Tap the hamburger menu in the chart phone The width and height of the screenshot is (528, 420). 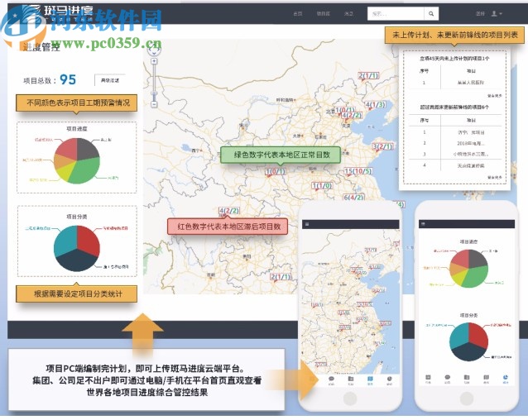pyautogui.click(x=423, y=223)
